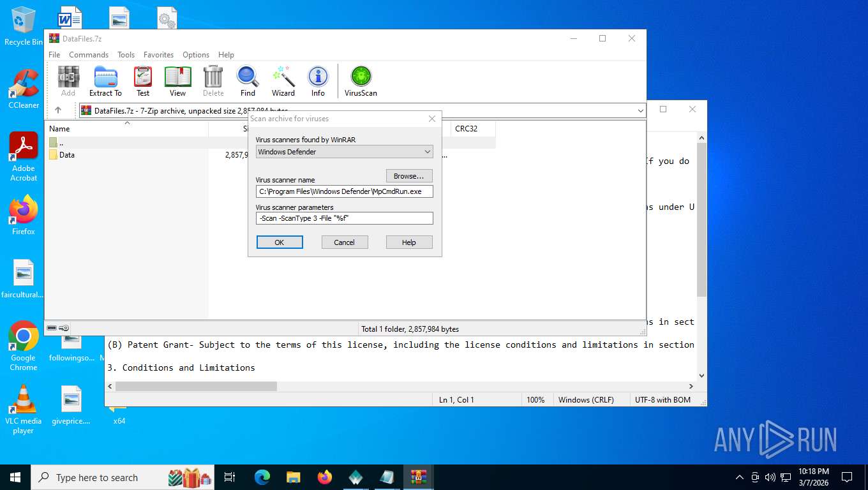Select the faircultural image file on desktop

pyautogui.click(x=24, y=279)
